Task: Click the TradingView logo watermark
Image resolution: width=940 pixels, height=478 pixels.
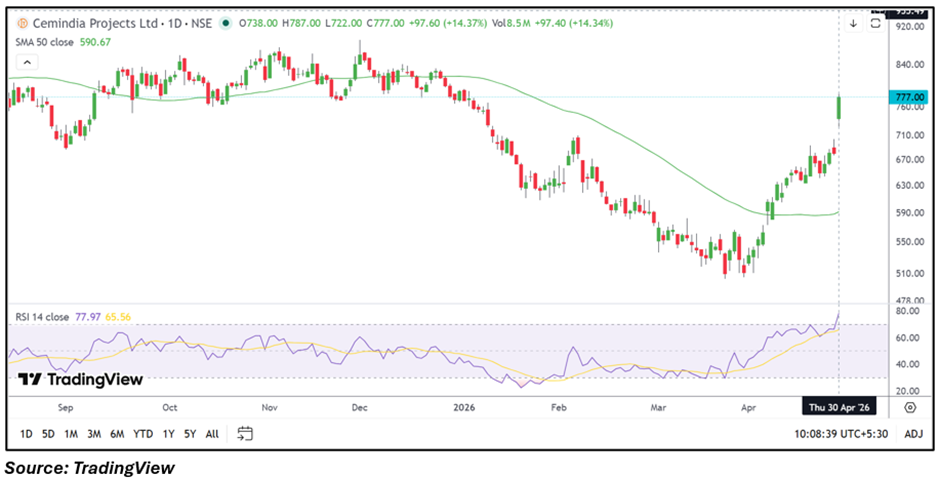Action: pos(81,379)
